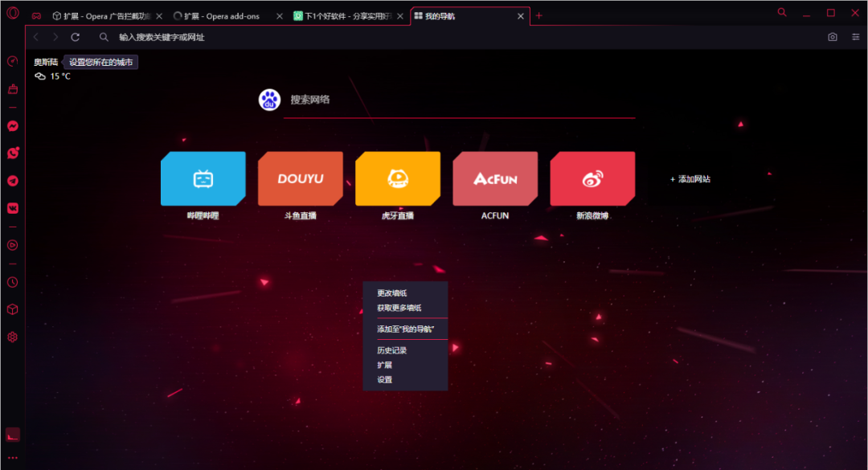This screenshot has height=470, width=868.
Task: Choose "更改墙纸" from the context menu
Action: (392, 293)
